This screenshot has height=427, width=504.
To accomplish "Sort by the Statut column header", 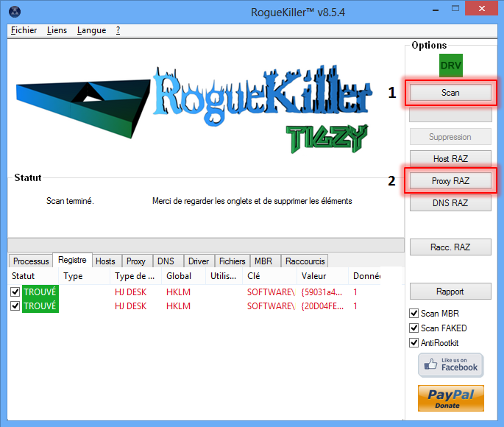I will point(33,276).
